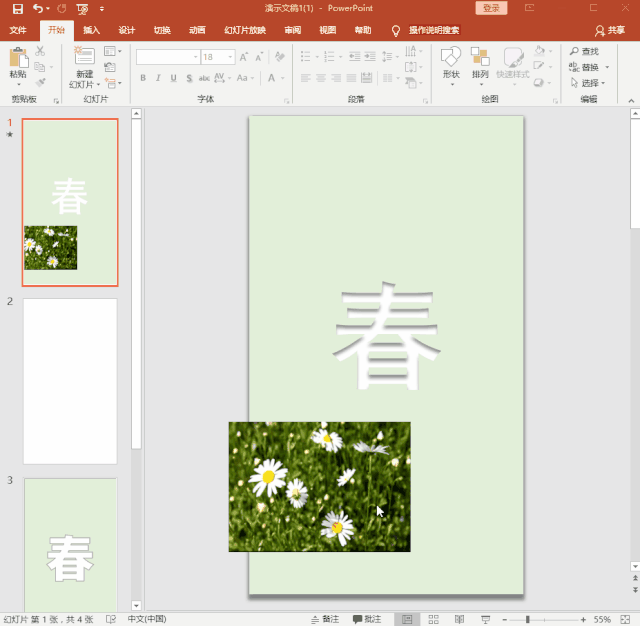Click the Share button
The image size is (640, 626).
610,30
